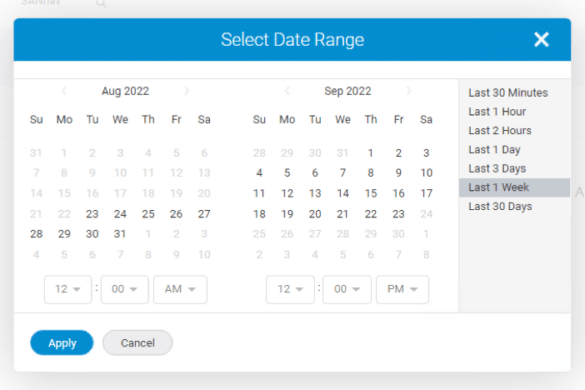Open the end hour dropdown

click(x=290, y=289)
